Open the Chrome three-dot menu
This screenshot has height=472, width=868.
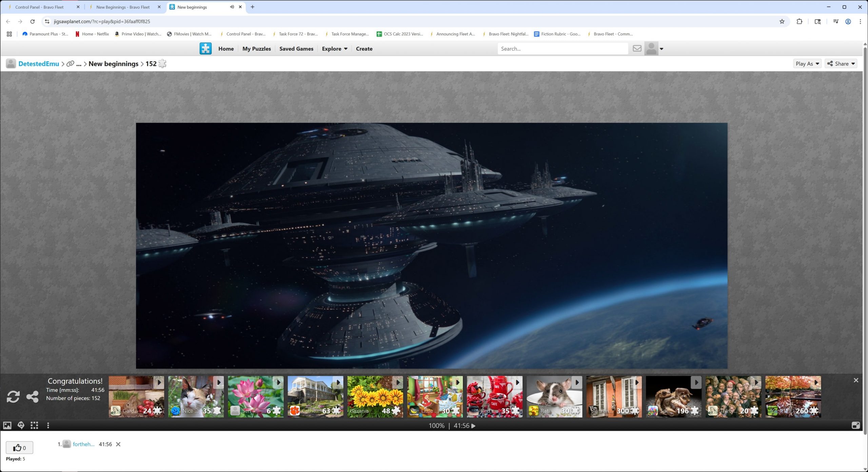pos(860,21)
